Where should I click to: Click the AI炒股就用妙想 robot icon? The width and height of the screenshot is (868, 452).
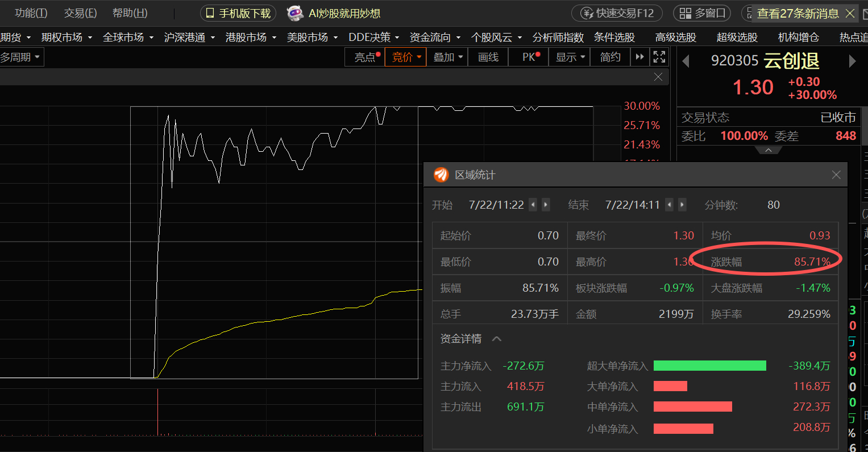[x=295, y=13]
